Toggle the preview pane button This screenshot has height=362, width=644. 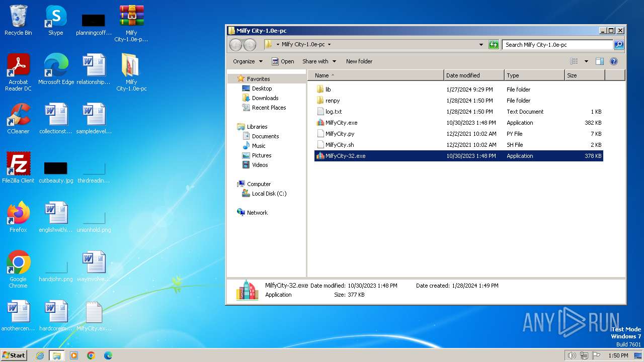pos(600,61)
